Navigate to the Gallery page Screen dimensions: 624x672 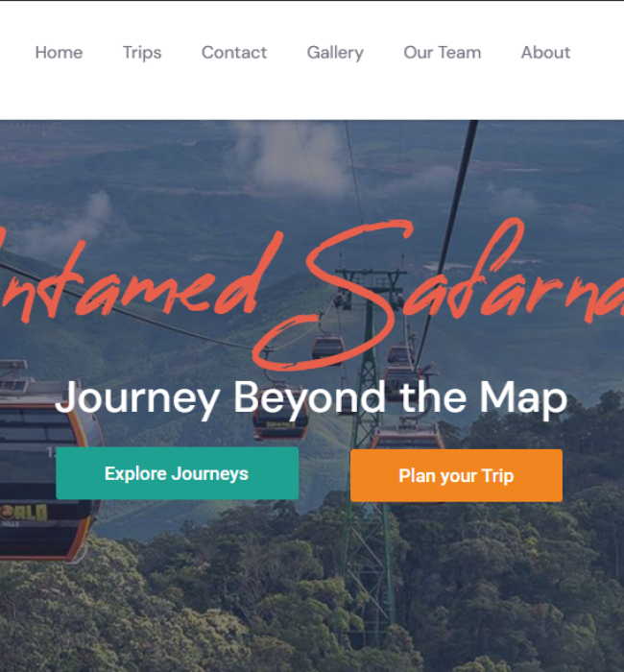(335, 53)
